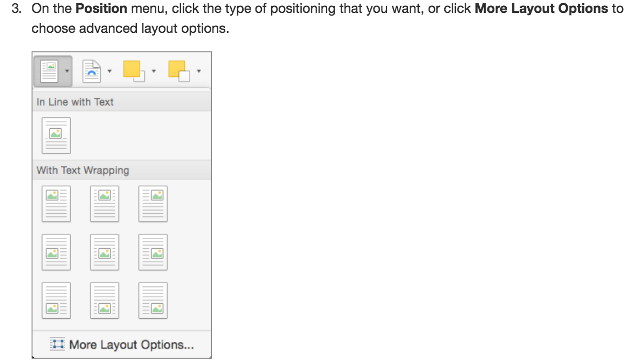This screenshot has width=642, height=364.
Task: Choose bottom left text wrapping position
Action: pyautogui.click(x=56, y=300)
